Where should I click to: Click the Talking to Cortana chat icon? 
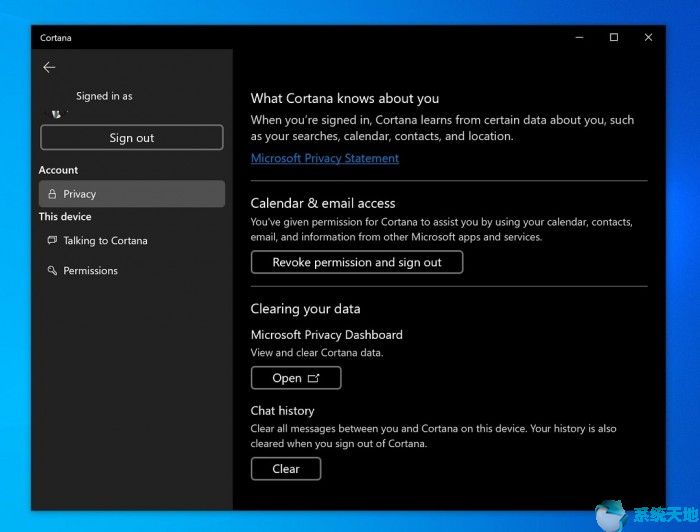pos(52,240)
